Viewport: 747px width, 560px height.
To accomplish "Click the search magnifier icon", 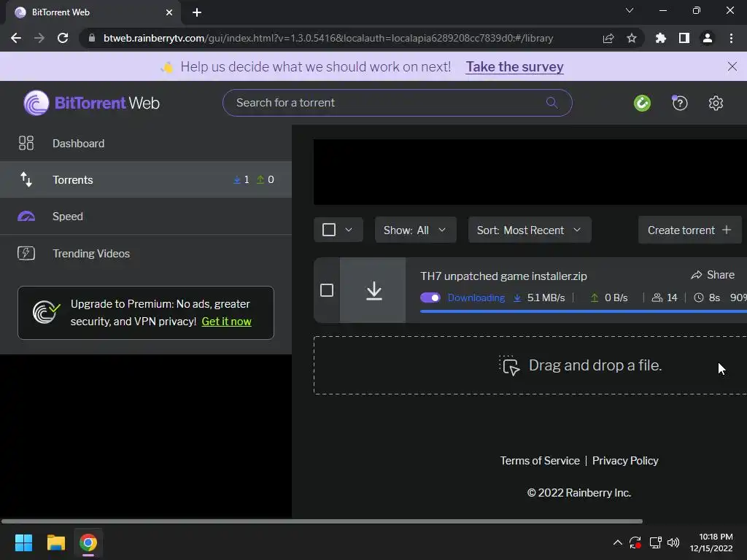I will pyautogui.click(x=551, y=102).
